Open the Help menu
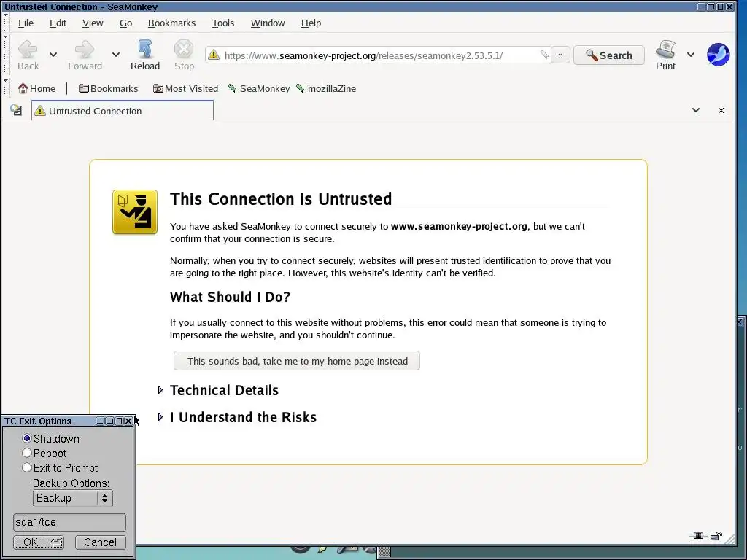The width and height of the screenshot is (747, 560). (311, 23)
